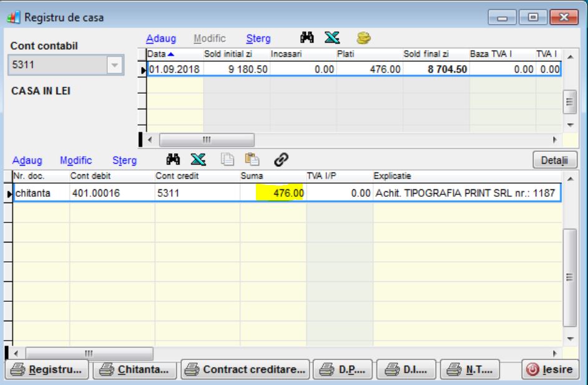This screenshot has height=385, width=588.
Task: Open the Cont contabil 5311 dropdown
Action: tap(114, 65)
